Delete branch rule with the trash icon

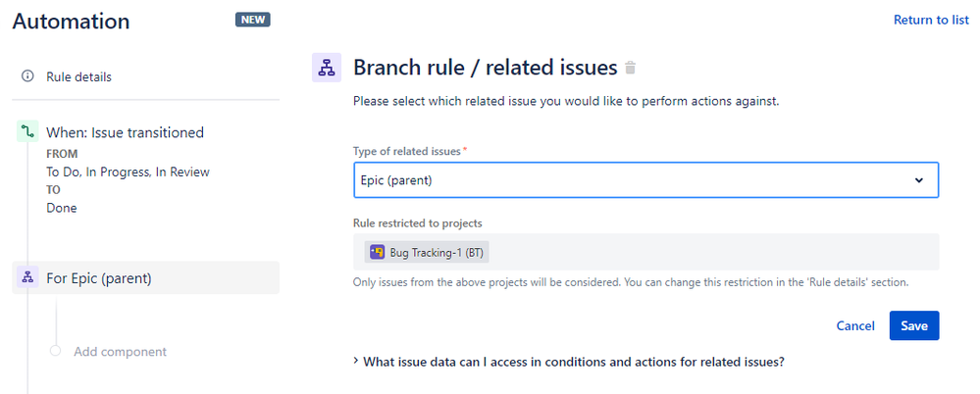(x=631, y=68)
